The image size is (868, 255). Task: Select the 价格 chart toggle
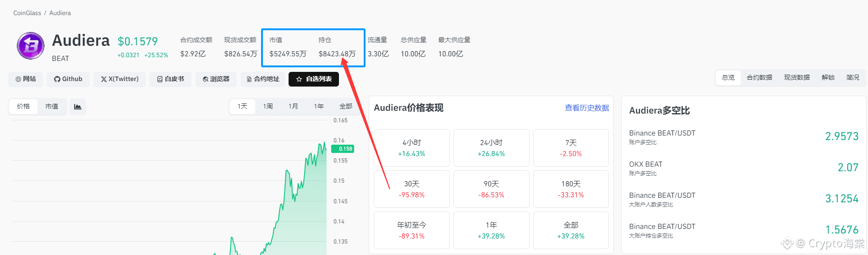(x=23, y=107)
